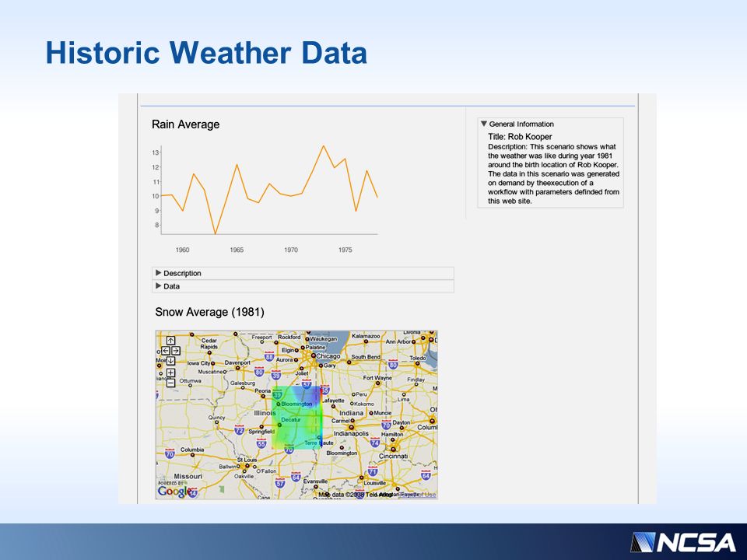Click the Indianapolis city marker

tap(351, 427)
